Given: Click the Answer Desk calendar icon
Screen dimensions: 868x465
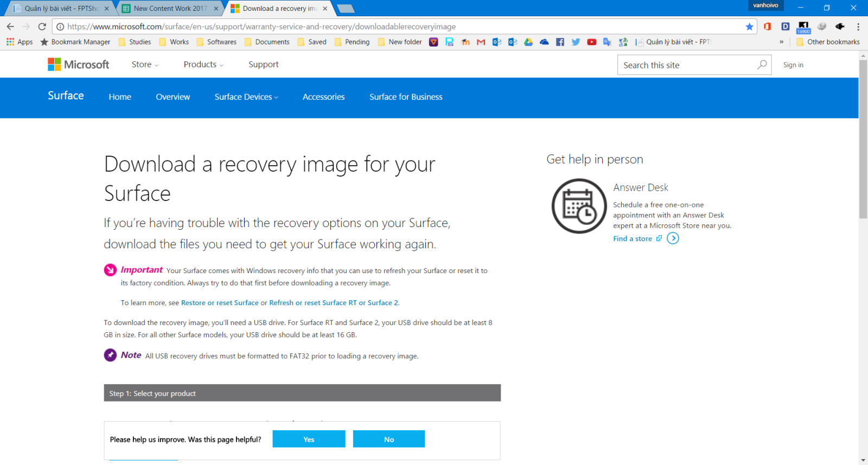Looking at the screenshot, I should [x=579, y=206].
